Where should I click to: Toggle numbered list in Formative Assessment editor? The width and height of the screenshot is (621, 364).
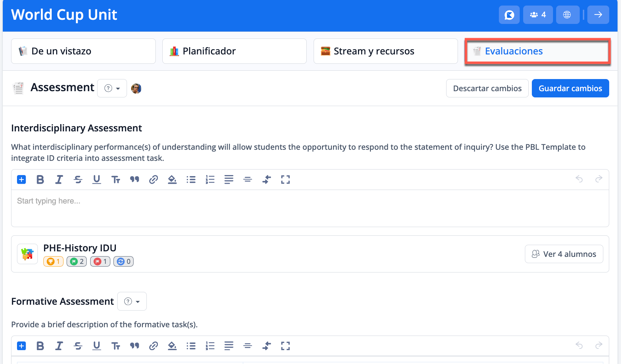[210, 346]
